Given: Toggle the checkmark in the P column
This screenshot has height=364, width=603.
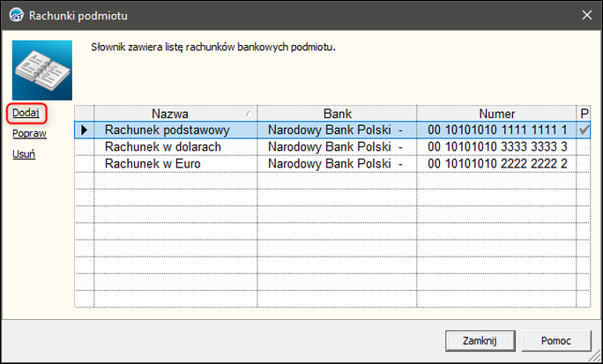Looking at the screenshot, I should point(584,130).
